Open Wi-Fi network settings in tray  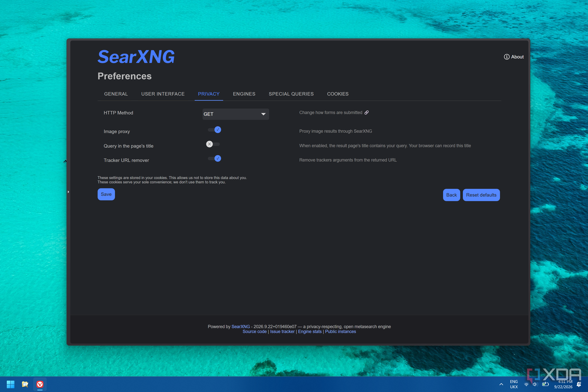click(526, 384)
